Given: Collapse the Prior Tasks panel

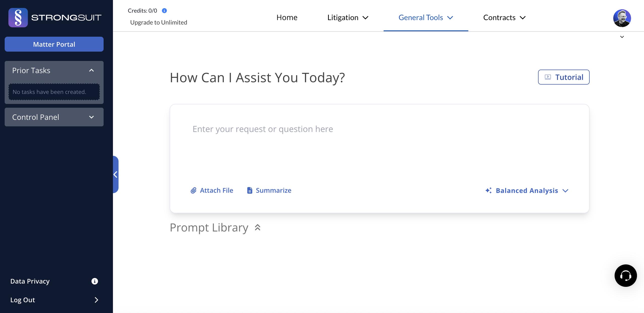Looking at the screenshot, I should coord(92,71).
